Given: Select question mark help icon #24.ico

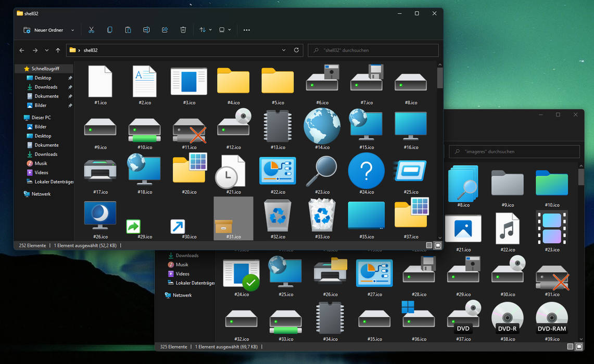Looking at the screenshot, I should [366, 174].
